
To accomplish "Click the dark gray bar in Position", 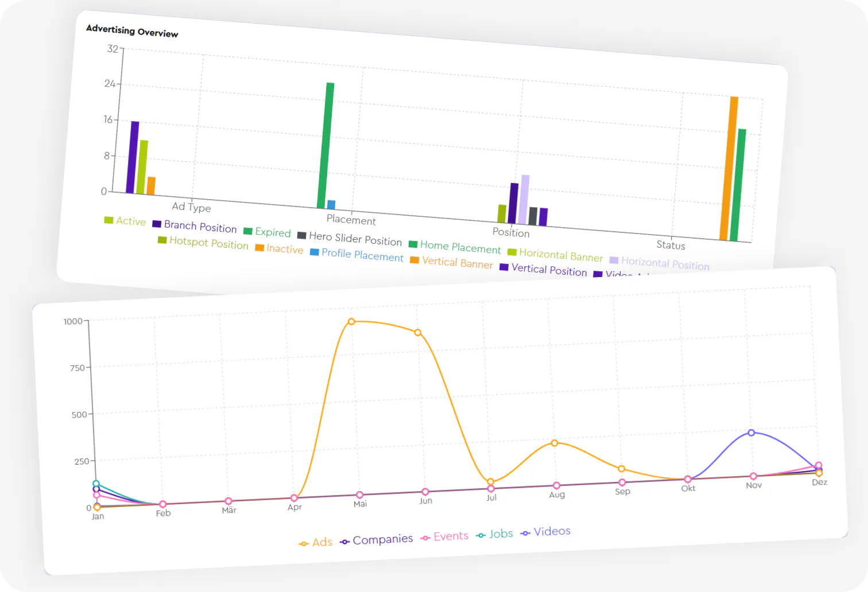I will pyautogui.click(x=533, y=216).
